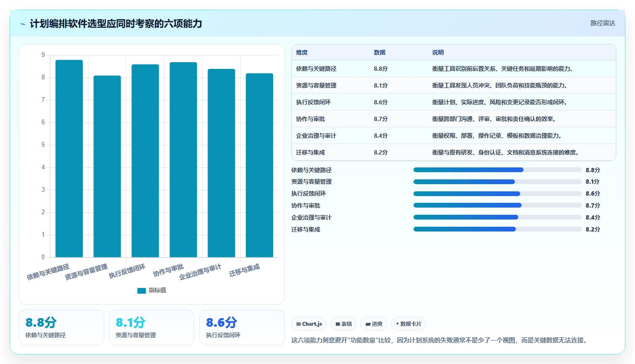Click description starting 衡量工具识别前后置关系
Image resolution: width=635 pixels, height=364 pixels.
(x=502, y=69)
